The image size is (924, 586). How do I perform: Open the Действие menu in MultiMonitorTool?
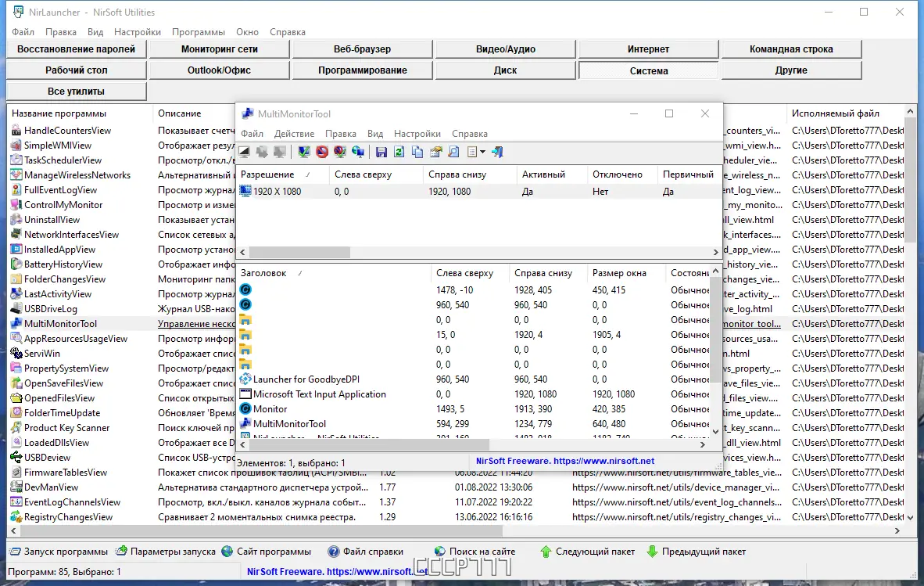[x=294, y=134]
